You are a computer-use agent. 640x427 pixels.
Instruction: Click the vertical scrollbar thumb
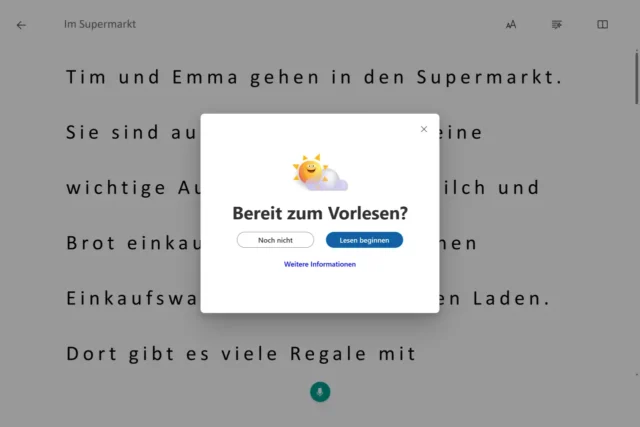pyautogui.click(x=636, y=77)
